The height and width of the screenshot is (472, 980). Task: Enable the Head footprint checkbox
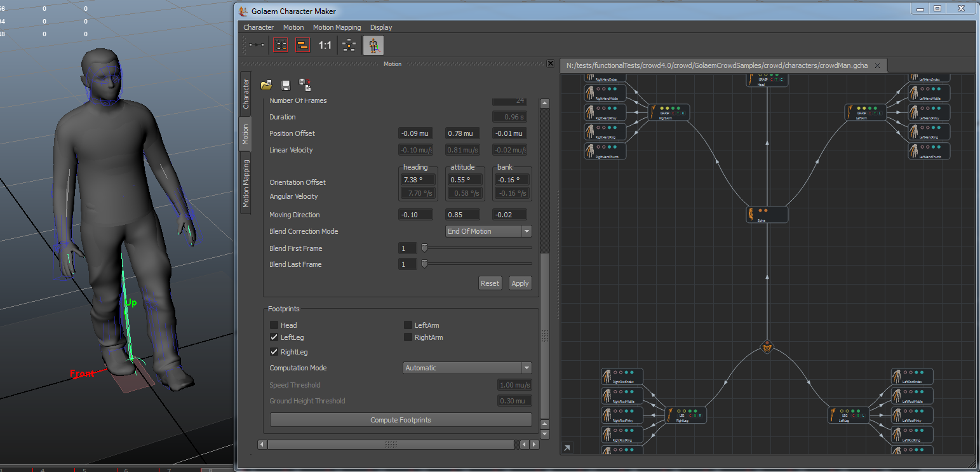274,325
